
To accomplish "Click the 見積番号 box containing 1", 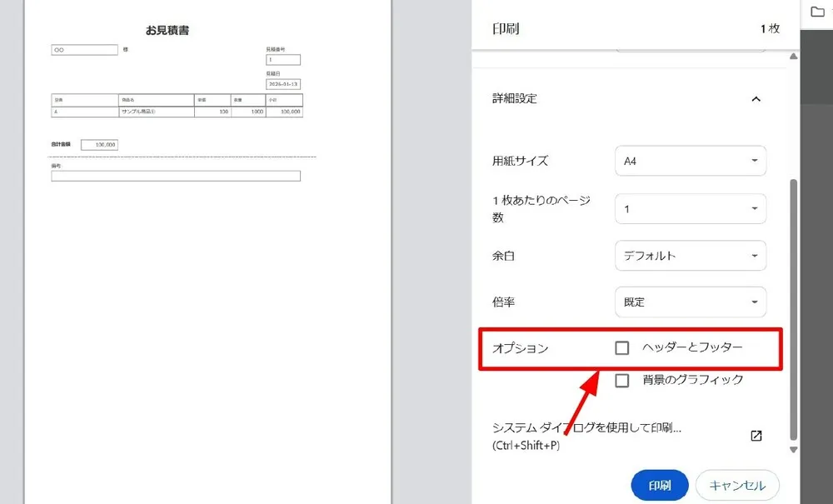I will (x=283, y=60).
